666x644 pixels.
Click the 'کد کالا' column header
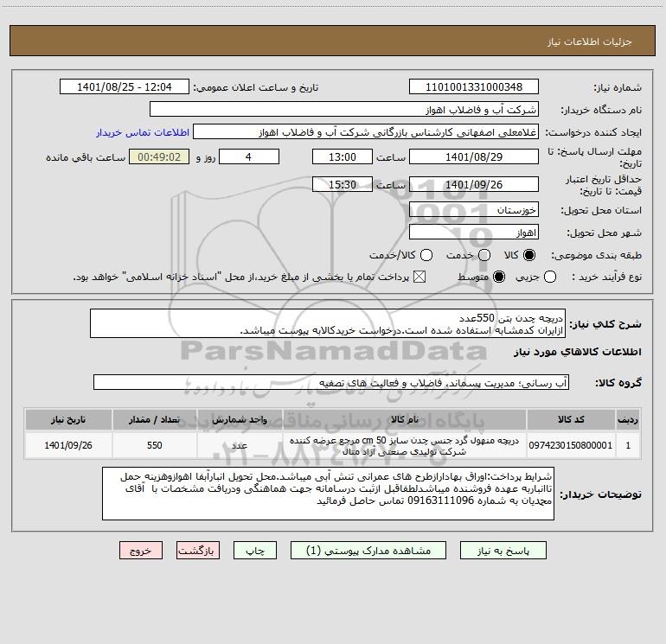571,420
